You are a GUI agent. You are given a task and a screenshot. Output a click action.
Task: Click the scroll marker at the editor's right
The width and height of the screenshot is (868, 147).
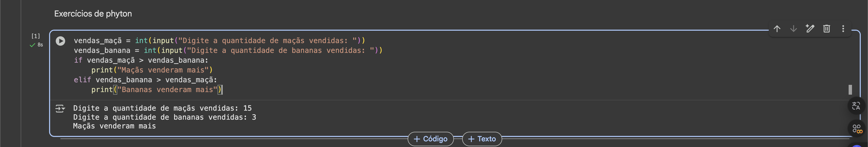coord(850,89)
